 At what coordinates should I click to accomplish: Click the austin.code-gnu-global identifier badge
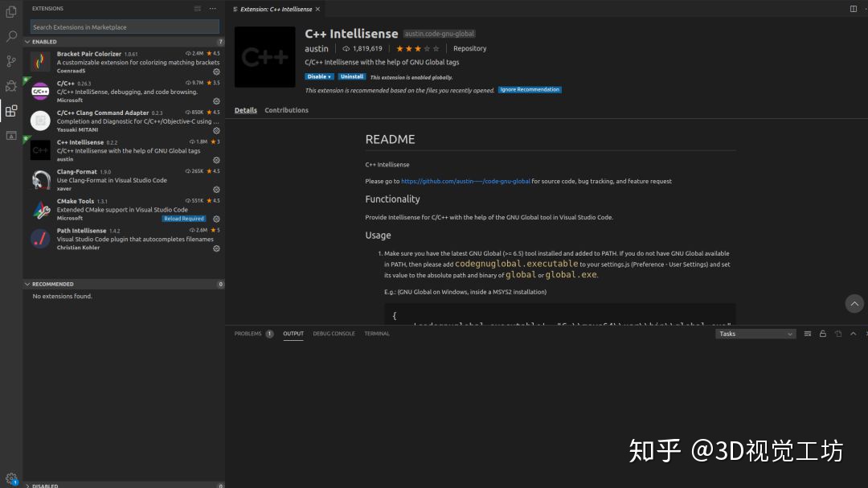[439, 34]
